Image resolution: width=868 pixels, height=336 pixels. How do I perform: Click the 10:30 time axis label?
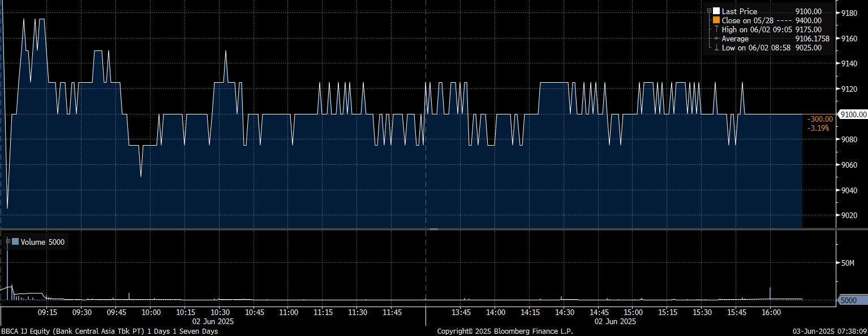coord(220,312)
